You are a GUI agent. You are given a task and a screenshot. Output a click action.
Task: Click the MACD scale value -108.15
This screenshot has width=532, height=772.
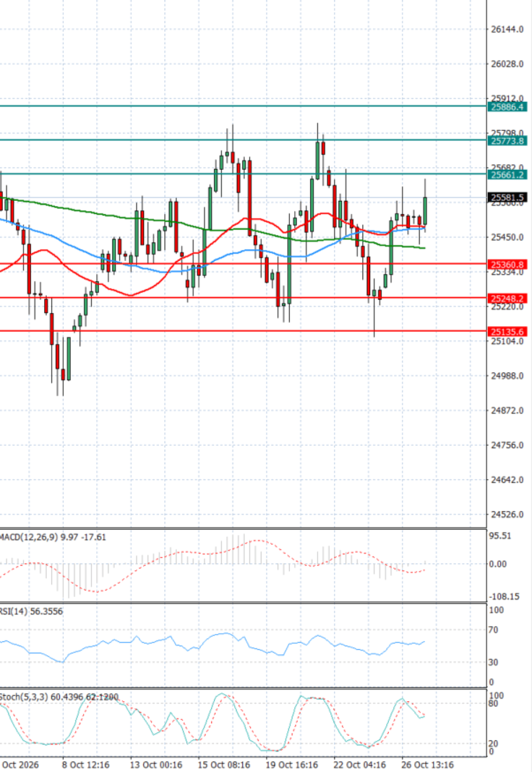pos(504,596)
